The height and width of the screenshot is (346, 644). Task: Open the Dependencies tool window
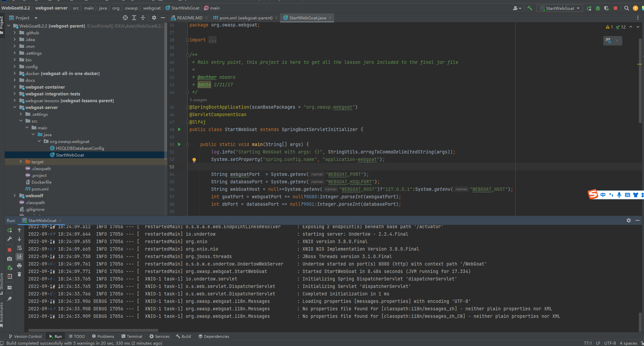tap(214, 336)
